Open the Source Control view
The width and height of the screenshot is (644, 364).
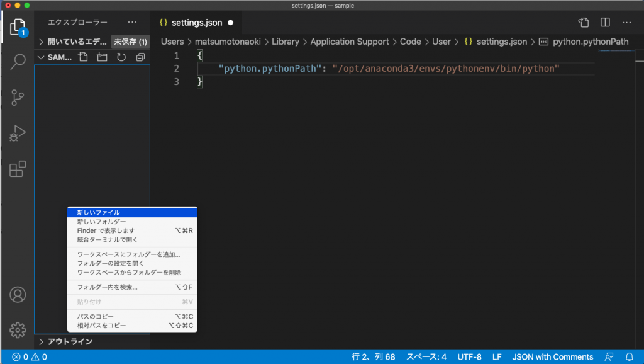point(18,98)
